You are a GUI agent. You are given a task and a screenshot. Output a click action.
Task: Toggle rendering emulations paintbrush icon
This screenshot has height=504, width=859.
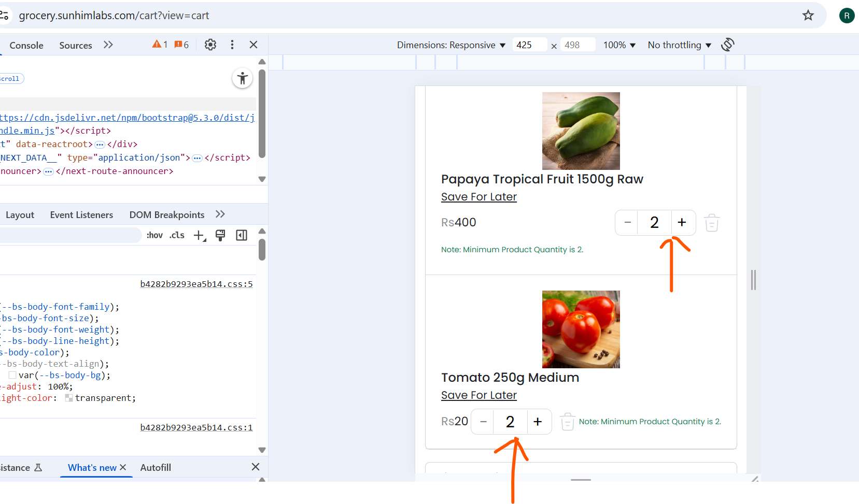click(x=220, y=235)
